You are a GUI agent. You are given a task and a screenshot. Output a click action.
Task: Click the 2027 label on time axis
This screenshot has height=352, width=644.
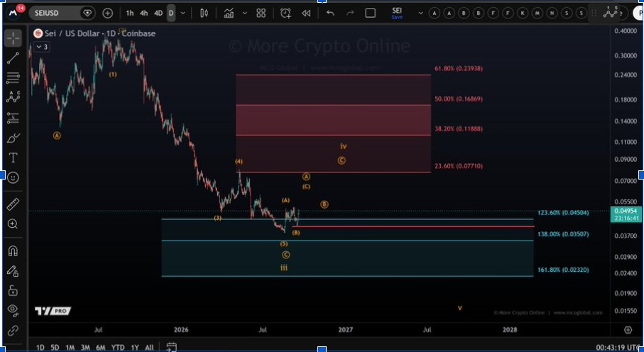coord(345,329)
